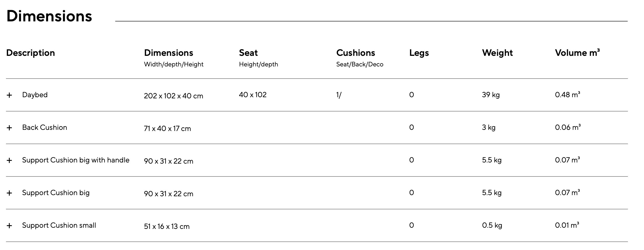The image size is (644, 250).
Task: Click the Weight column header
Action: tap(497, 53)
